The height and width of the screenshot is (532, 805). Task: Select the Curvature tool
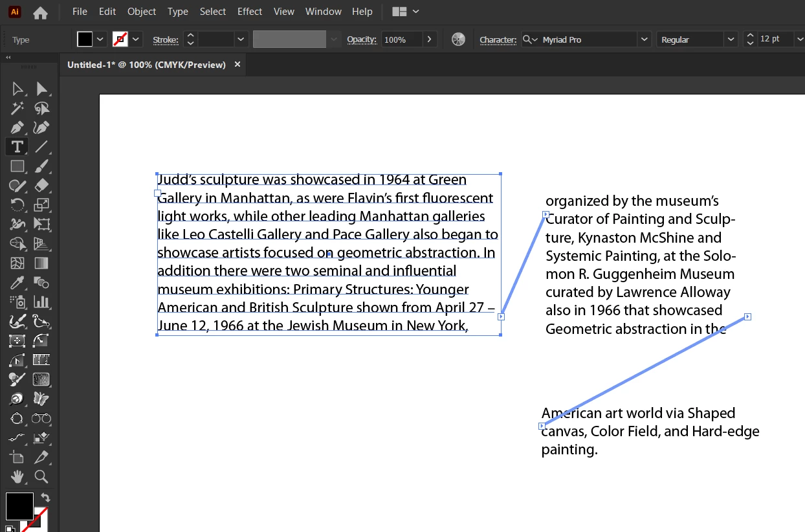click(41, 127)
